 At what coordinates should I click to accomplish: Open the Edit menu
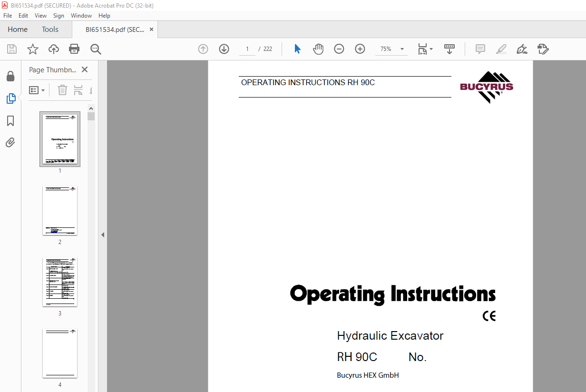(x=23, y=16)
